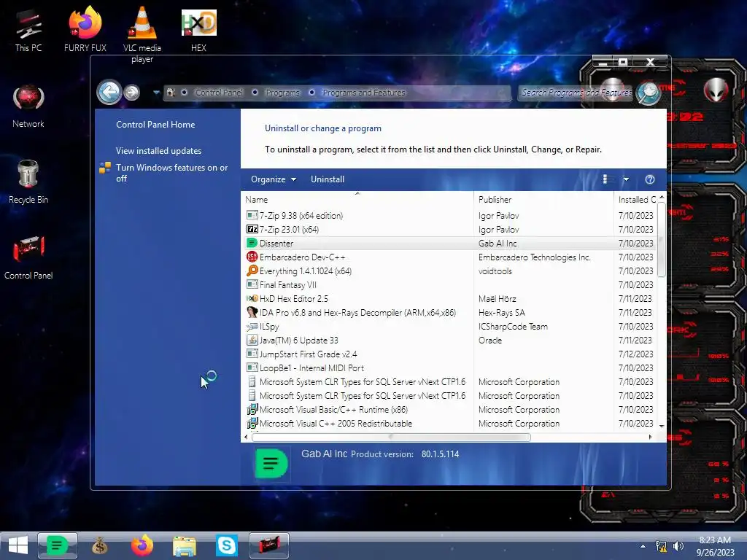Click the Help question mark icon
The height and width of the screenshot is (560, 747).
click(650, 179)
